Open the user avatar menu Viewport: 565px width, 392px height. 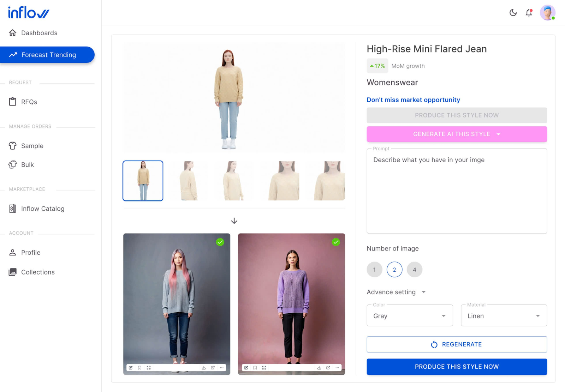click(x=548, y=13)
